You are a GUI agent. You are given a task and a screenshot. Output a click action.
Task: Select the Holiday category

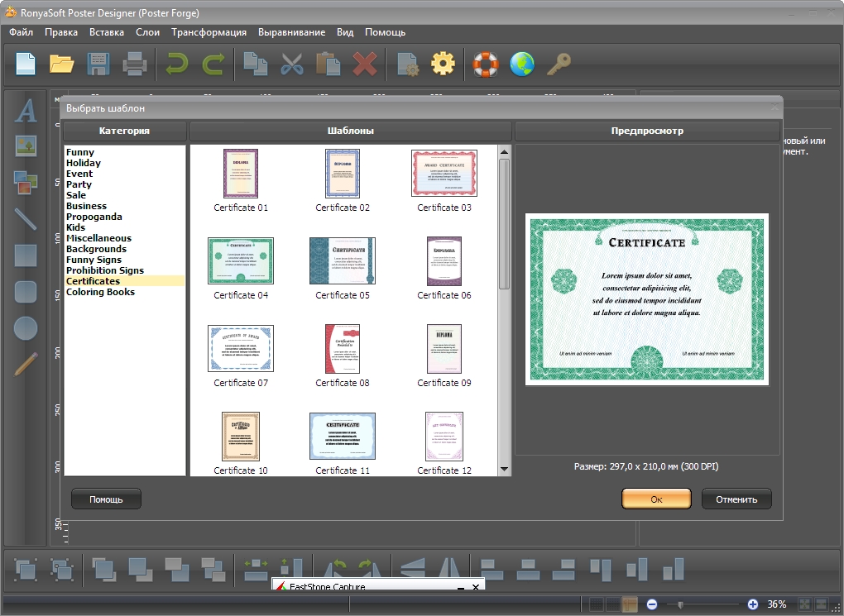coord(84,163)
